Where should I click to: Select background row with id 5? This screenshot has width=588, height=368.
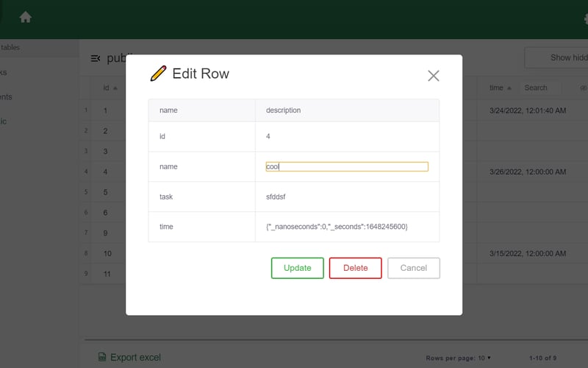click(x=105, y=192)
